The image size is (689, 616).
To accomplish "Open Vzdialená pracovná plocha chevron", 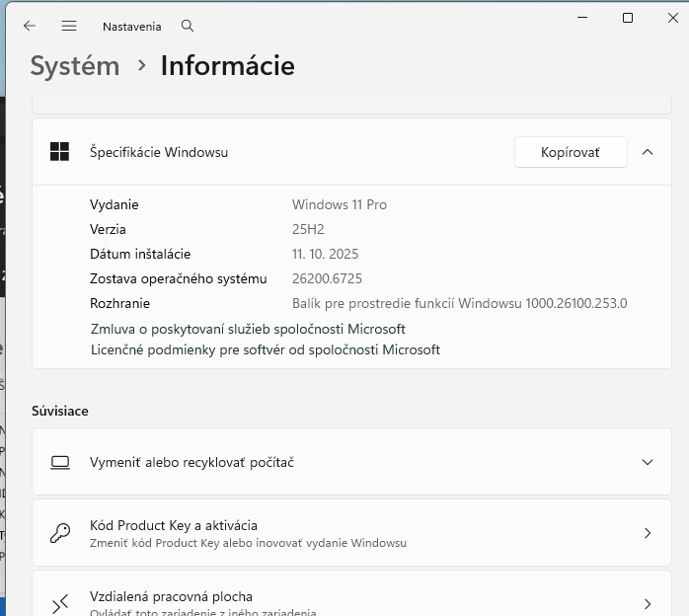I will [648, 604].
